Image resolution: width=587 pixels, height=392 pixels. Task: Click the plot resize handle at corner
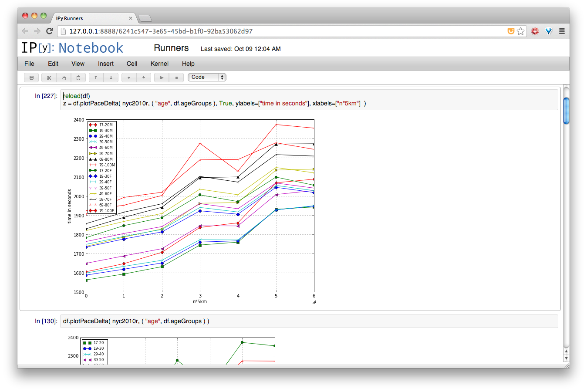(314, 302)
